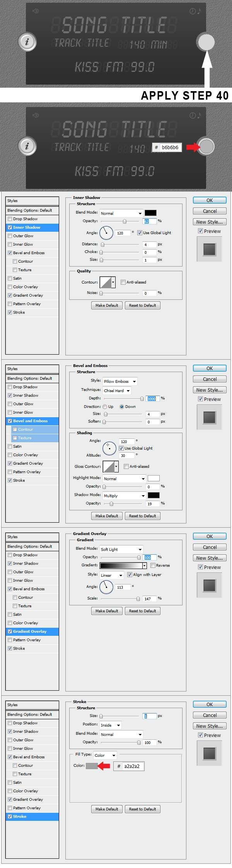
Task: Open the Technique dropdown showing Chisel Hard
Action: [x=117, y=391]
